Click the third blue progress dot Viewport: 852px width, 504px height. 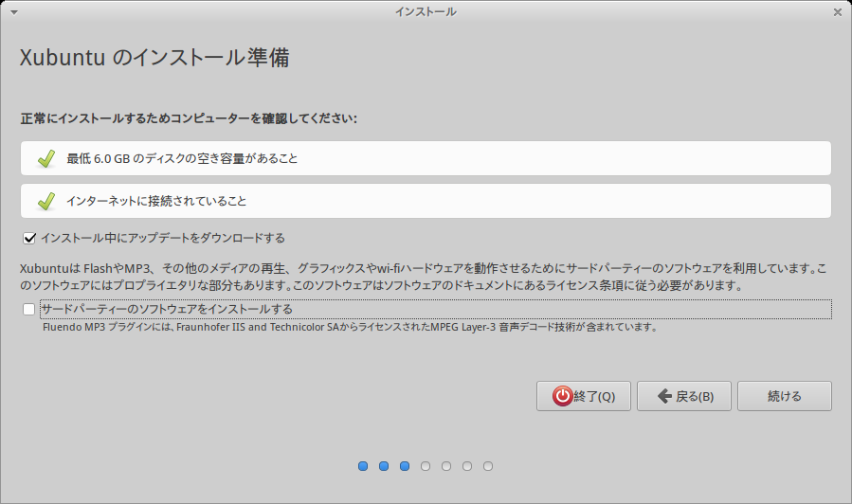click(405, 466)
